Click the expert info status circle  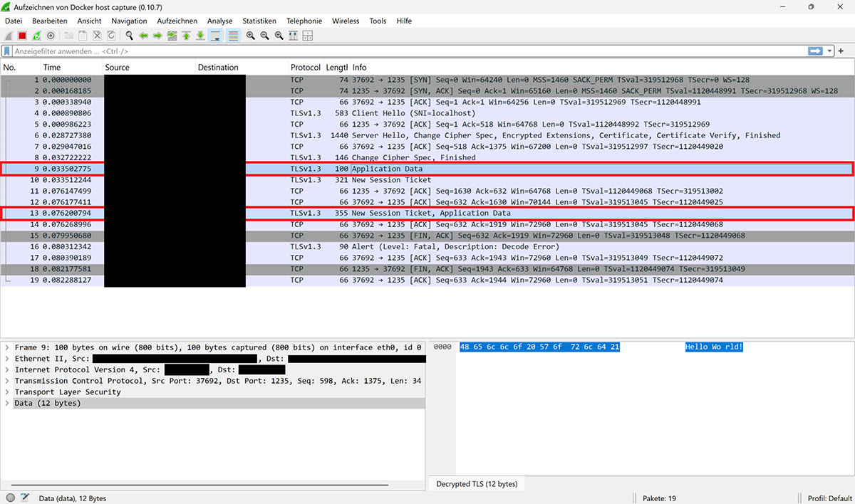[10, 498]
